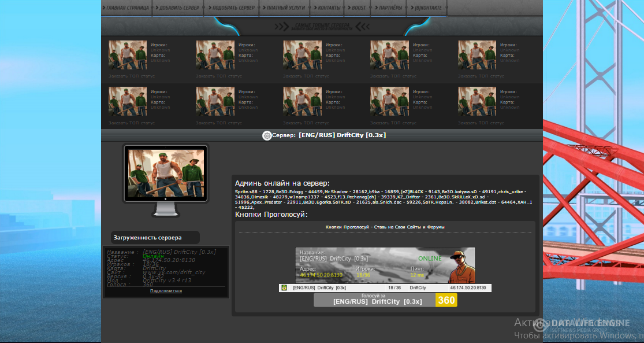
Task: Click the gear icon beside the Сервер heading
Action: click(x=267, y=135)
